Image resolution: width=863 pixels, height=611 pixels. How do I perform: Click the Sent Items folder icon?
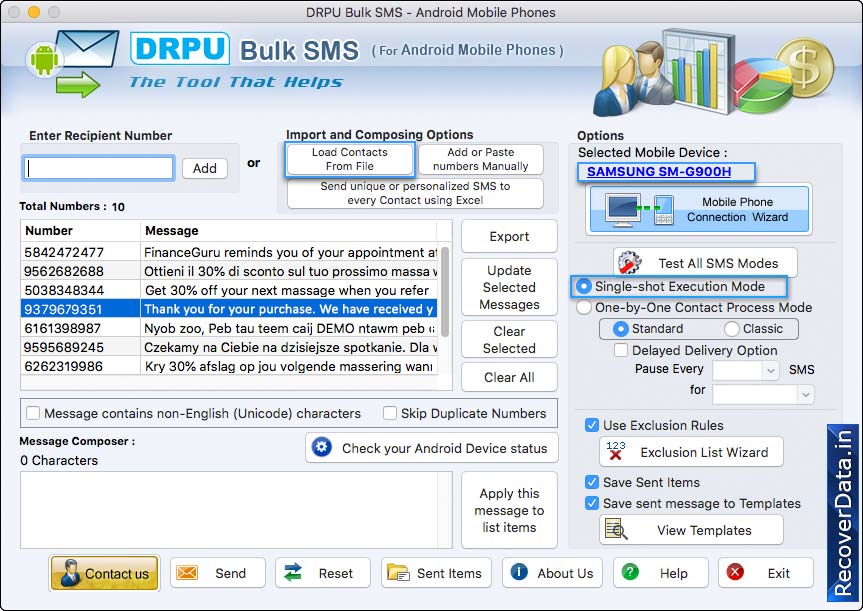tap(398, 572)
